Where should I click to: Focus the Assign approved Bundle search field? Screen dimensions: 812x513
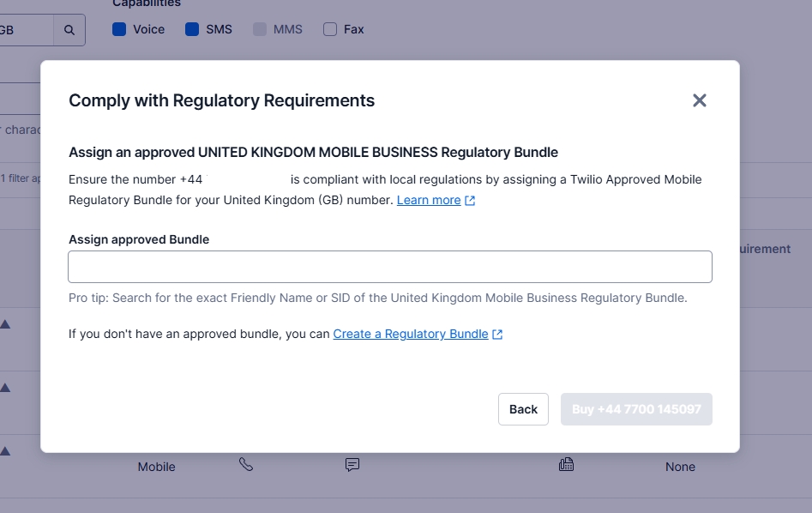click(390, 267)
